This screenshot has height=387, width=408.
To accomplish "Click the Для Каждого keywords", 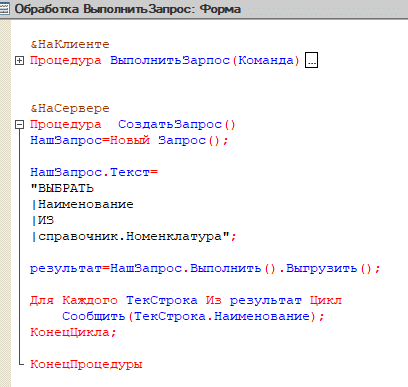I will point(74,300).
